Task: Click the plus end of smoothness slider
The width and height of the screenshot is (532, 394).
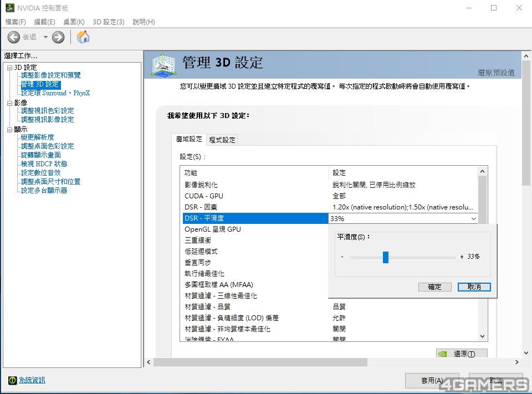Action: pyautogui.click(x=462, y=257)
